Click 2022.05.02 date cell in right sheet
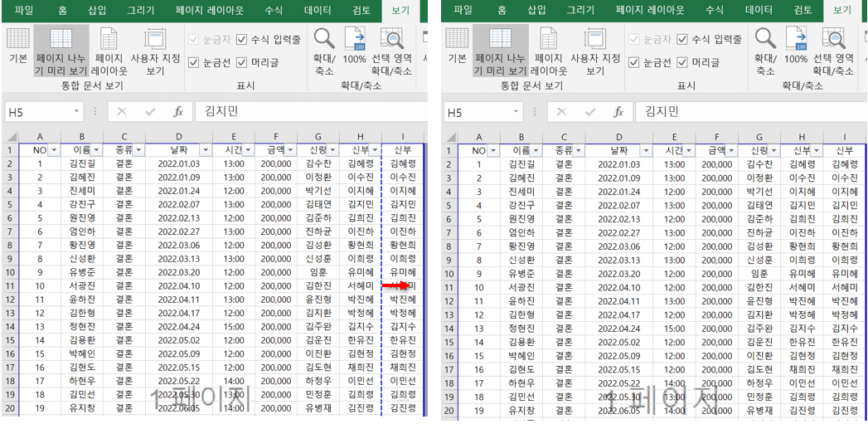 coord(619,340)
